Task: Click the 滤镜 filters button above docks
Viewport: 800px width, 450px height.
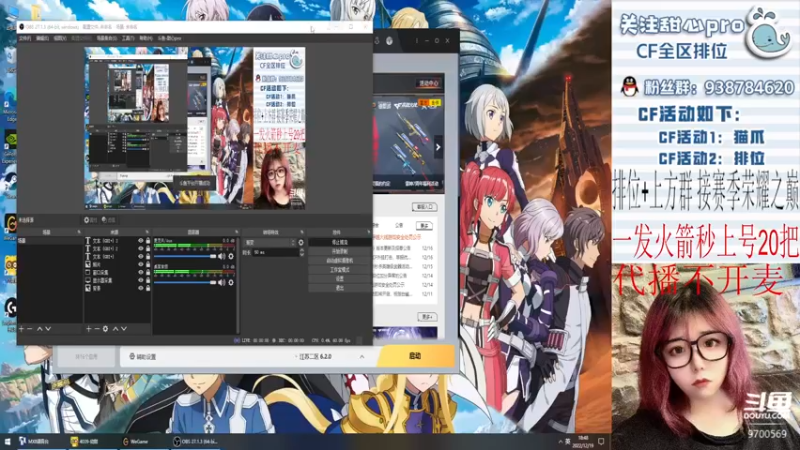Action: pos(108,220)
